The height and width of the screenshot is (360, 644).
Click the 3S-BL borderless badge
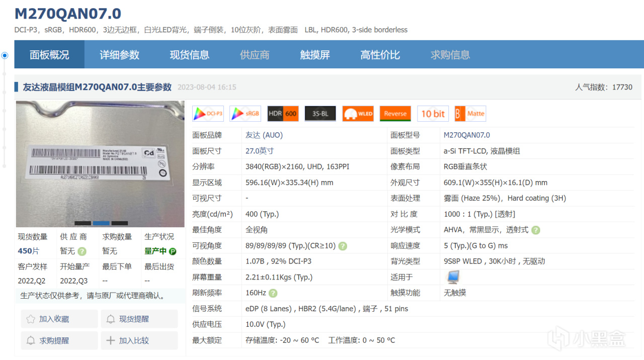(x=320, y=114)
